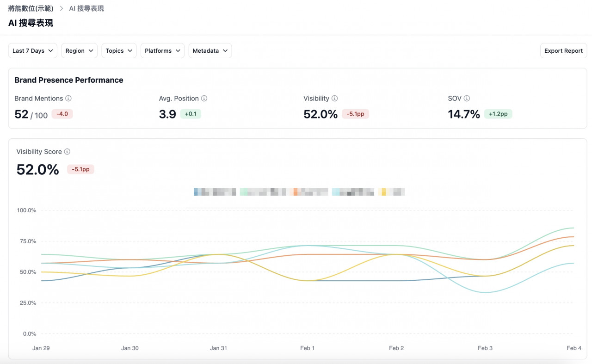Open the Region filter dropdown
The image size is (592, 364).
click(x=79, y=51)
